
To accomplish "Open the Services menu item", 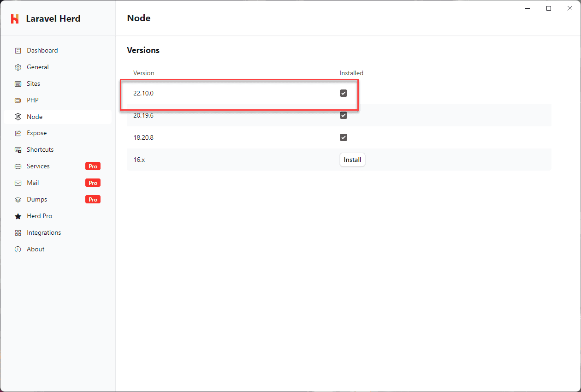I will tap(38, 166).
